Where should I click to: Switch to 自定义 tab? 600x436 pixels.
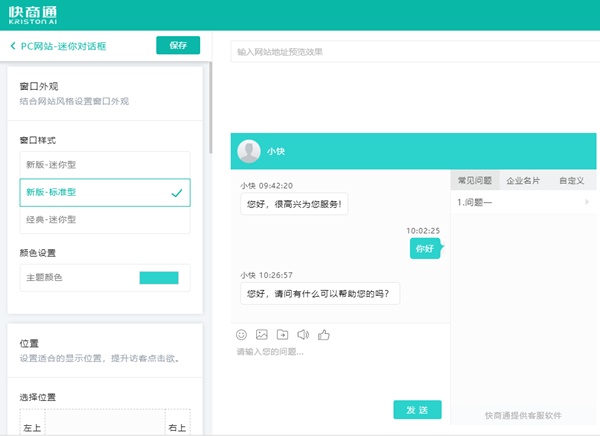pos(571,181)
